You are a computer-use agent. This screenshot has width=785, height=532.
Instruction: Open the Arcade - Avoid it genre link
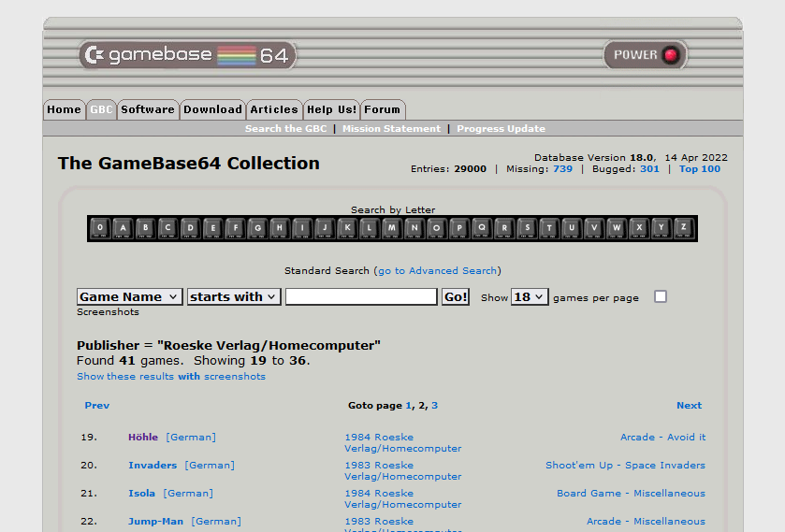[x=663, y=437]
